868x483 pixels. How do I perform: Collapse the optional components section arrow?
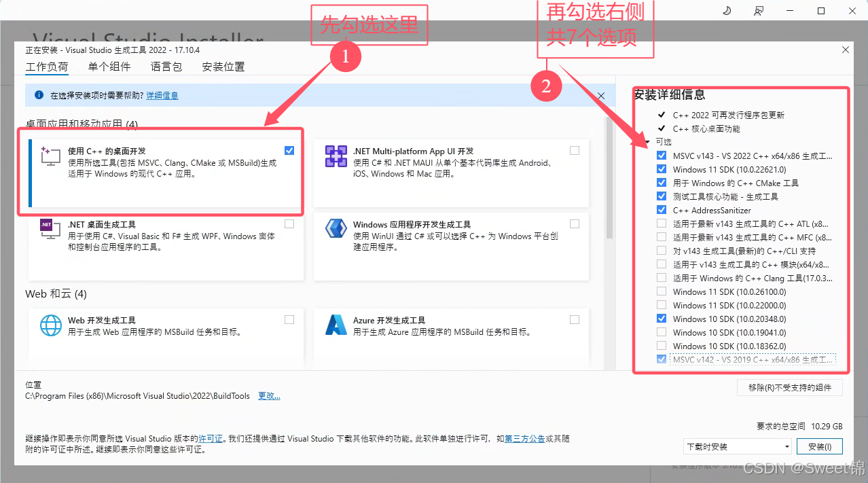click(648, 143)
